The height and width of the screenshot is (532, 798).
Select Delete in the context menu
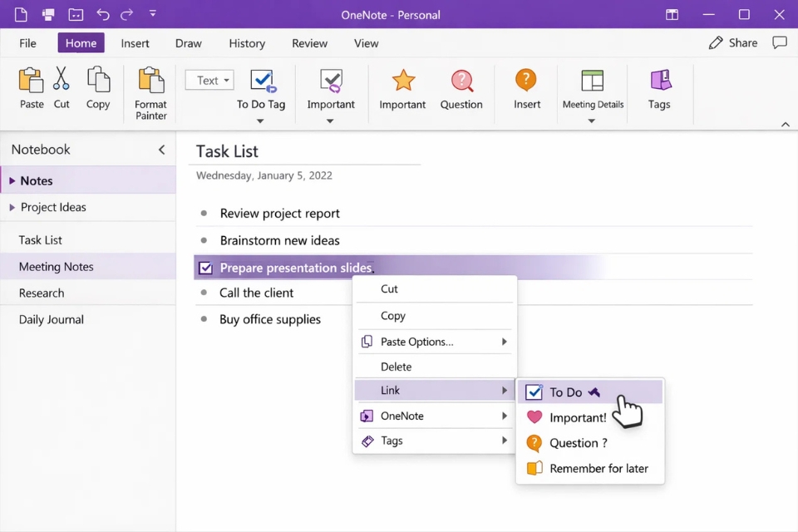[x=396, y=367]
